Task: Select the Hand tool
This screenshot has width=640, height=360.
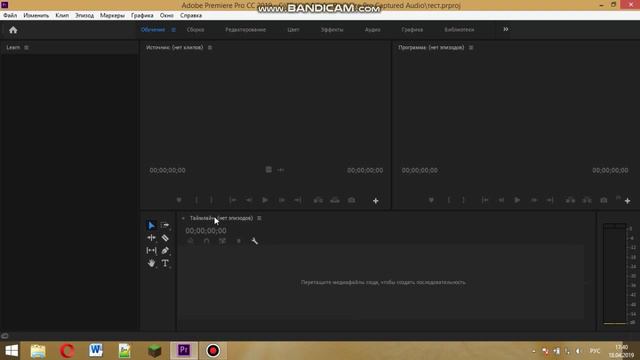Action: tap(151, 263)
